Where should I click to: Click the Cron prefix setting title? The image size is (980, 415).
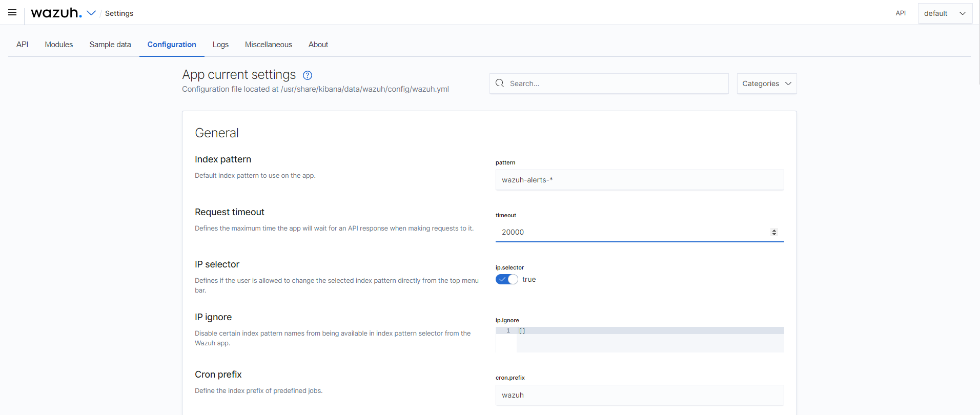click(218, 375)
